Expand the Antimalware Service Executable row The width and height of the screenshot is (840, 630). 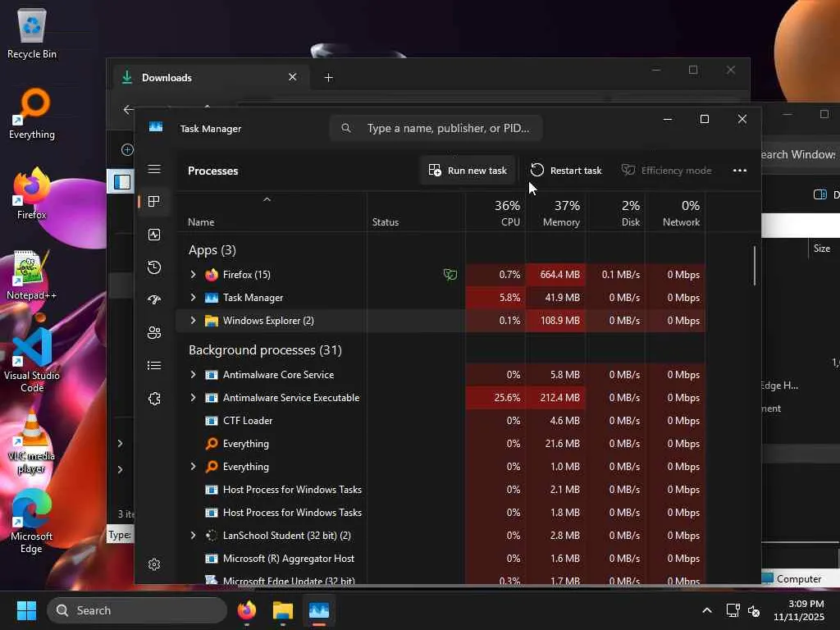tap(193, 398)
